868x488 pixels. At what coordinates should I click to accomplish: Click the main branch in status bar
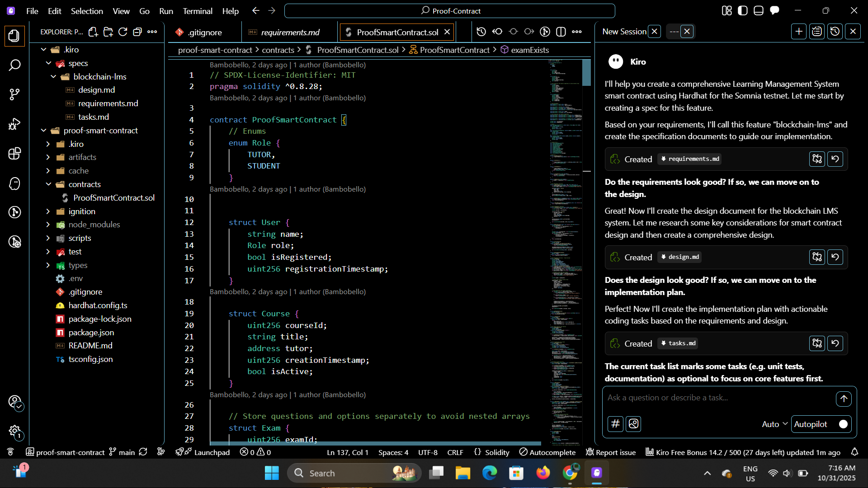122,452
